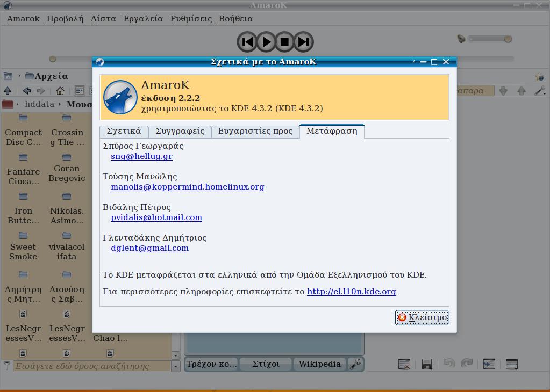Switch file browser to icon view

(80, 91)
